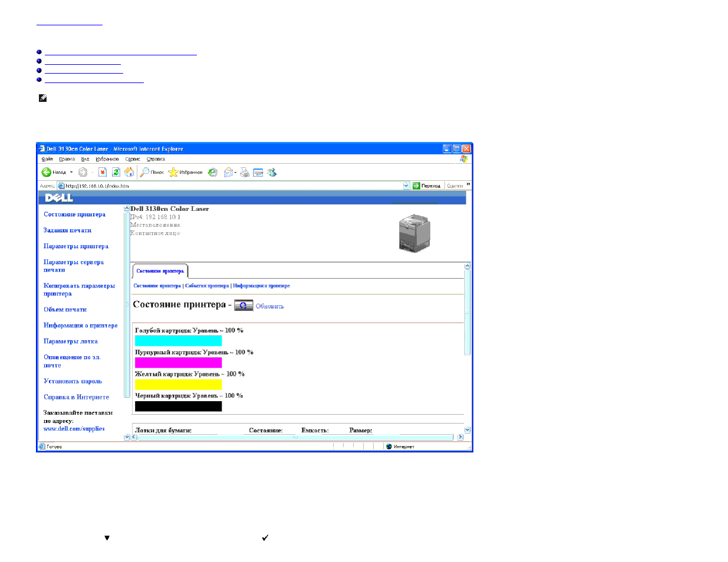Open the Правка menu
Screen dimensions: 728x562
(x=67, y=159)
